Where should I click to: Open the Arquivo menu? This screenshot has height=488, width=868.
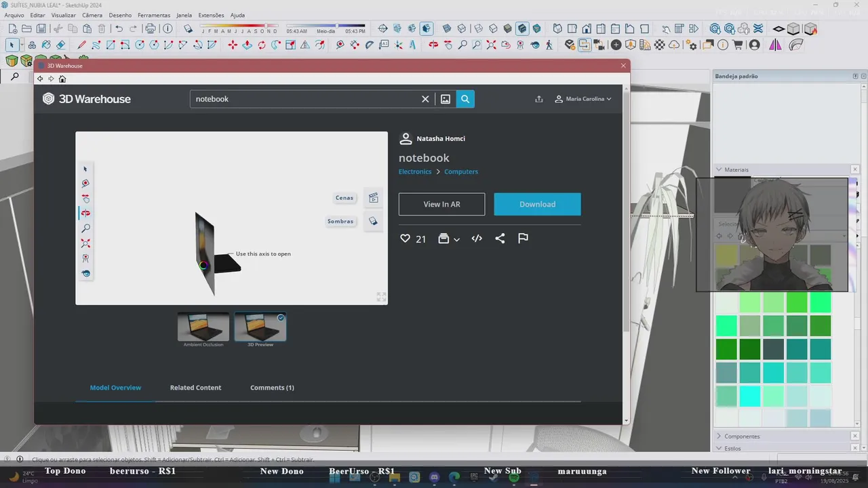click(x=14, y=15)
